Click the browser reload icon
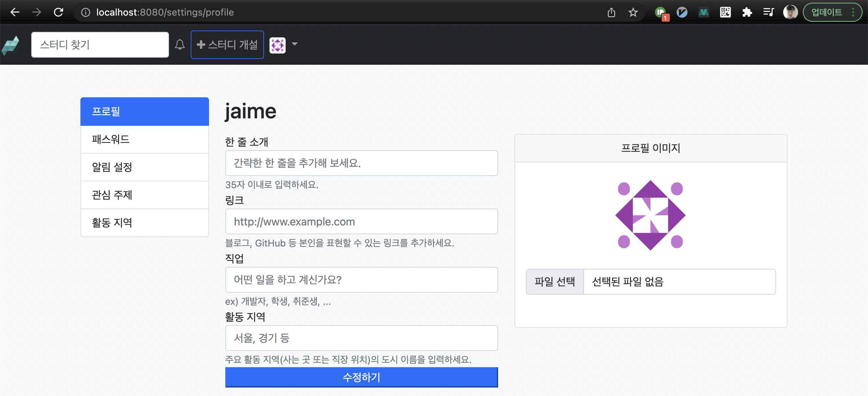 click(59, 13)
